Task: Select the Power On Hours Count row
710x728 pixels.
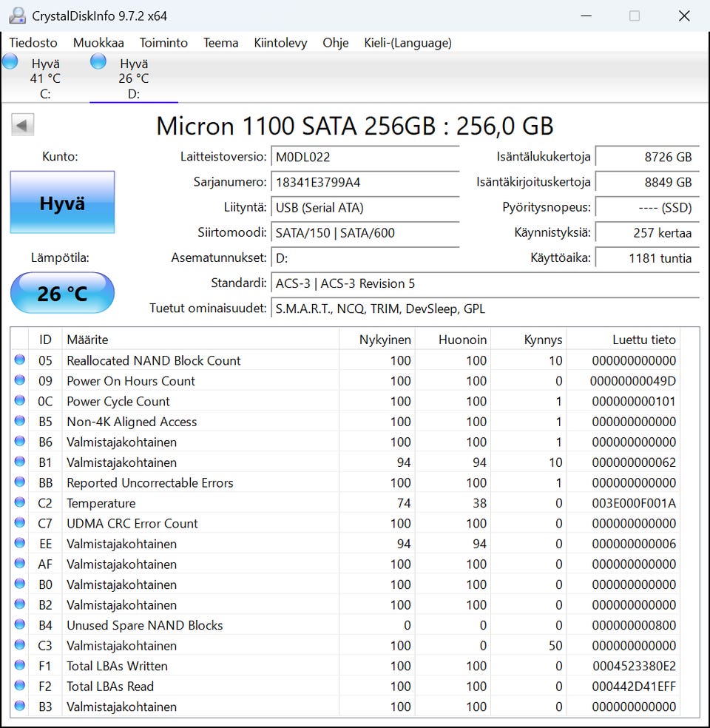Action: point(131,381)
